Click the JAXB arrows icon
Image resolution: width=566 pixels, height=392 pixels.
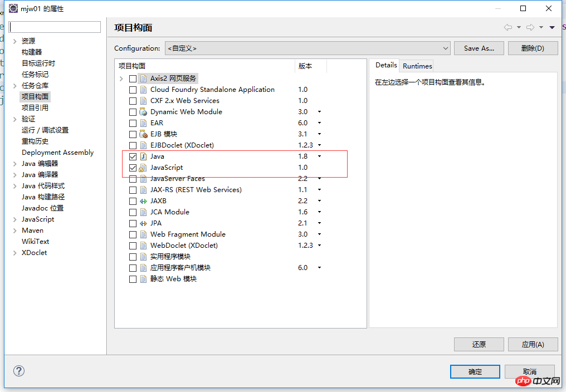point(143,201)
